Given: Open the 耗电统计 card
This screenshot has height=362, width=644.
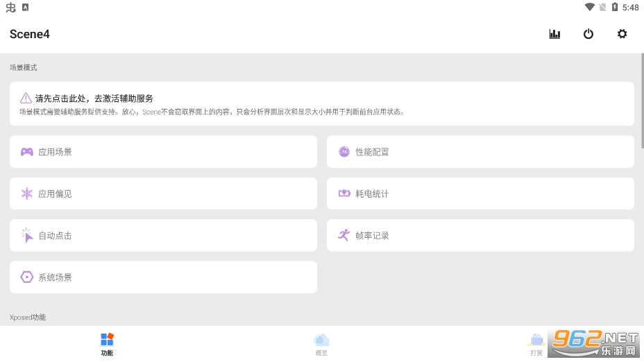Looking at the screenshot, I should click(x=480, y=193).
